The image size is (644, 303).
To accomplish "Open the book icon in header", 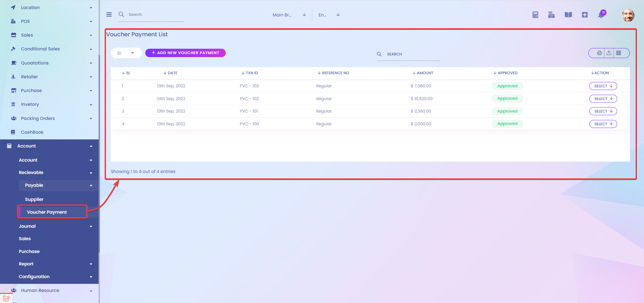I will [x=568, y=15].
